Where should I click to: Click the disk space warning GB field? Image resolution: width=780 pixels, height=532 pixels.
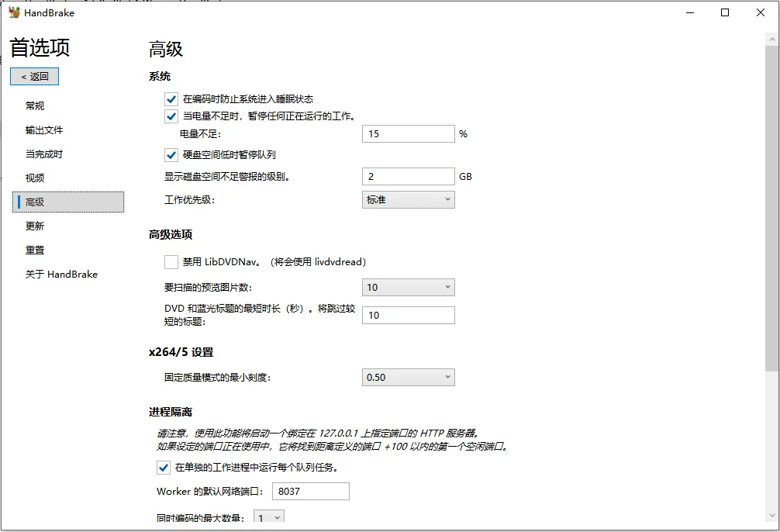[409, 176]
